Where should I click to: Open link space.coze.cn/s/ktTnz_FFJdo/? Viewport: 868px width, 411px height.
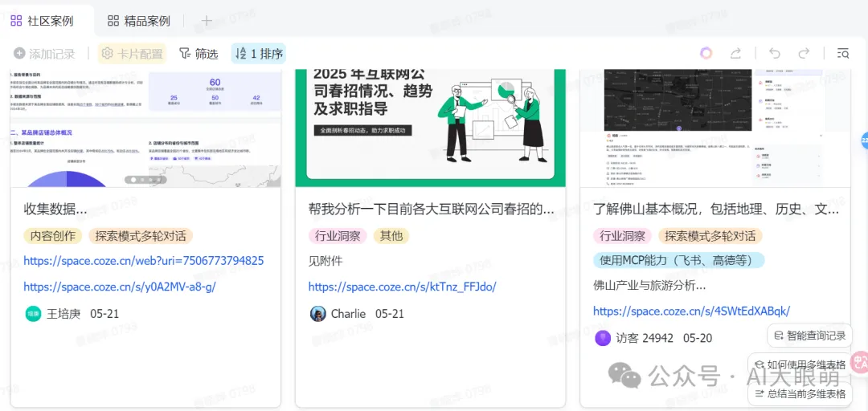[402, 287]
